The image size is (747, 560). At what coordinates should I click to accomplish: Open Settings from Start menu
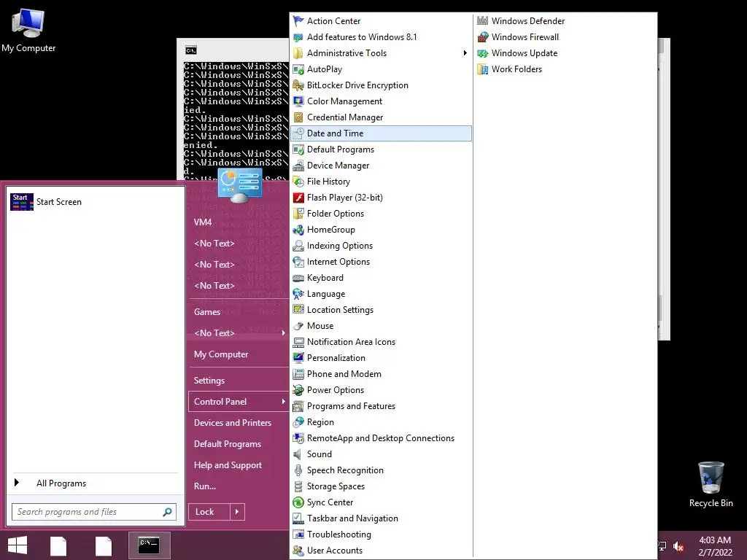209,381
